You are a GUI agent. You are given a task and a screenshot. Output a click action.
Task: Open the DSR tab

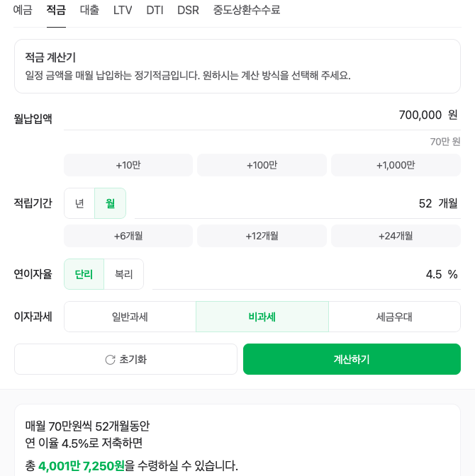(x=188, y=11)
